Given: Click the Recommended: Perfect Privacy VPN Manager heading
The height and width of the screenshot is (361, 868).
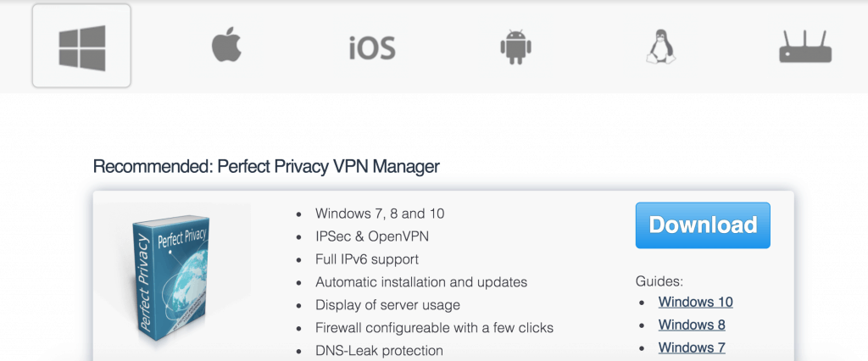Looking at the screenshot, I should tap(266, 166).
